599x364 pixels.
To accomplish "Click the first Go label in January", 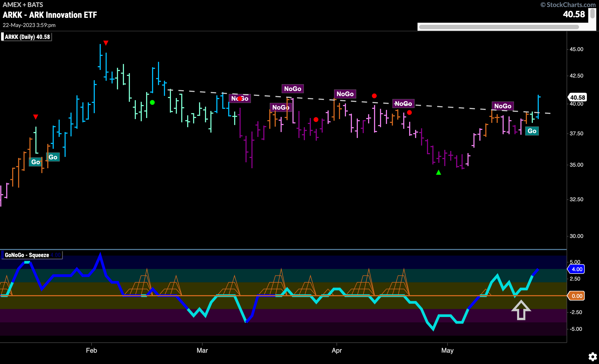I will 35,162.
